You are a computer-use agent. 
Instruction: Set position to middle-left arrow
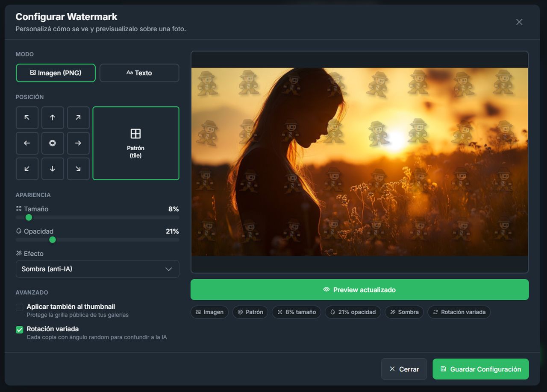click(27, 143)
